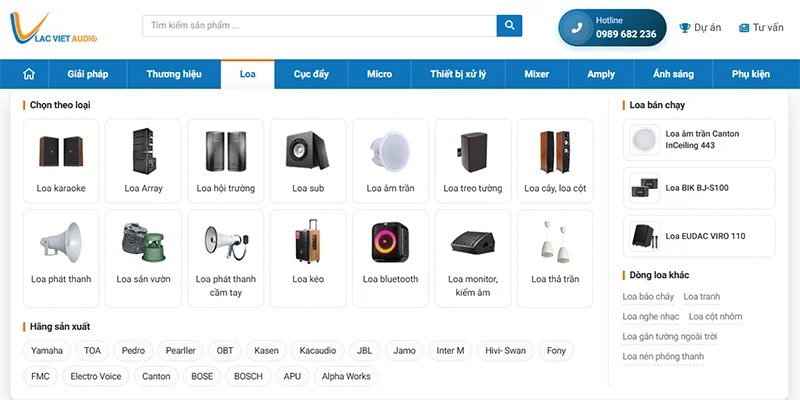The height and width of the screenshot is (400, 800).
Task: Click the magnifying glass search button
Action: (x=509, y=26)
